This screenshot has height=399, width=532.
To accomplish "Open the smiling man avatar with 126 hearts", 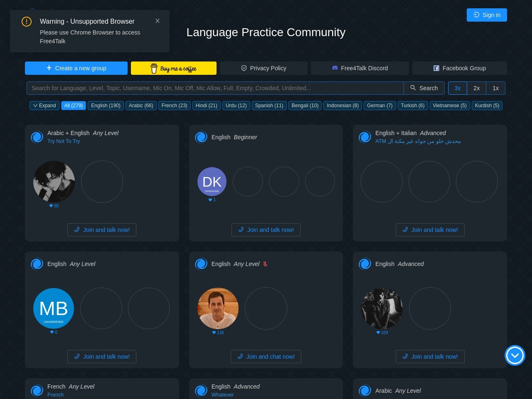I will (218, 308).
